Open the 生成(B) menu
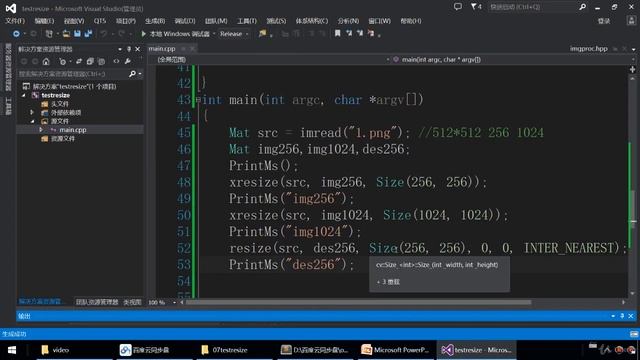 click(155, 21)
